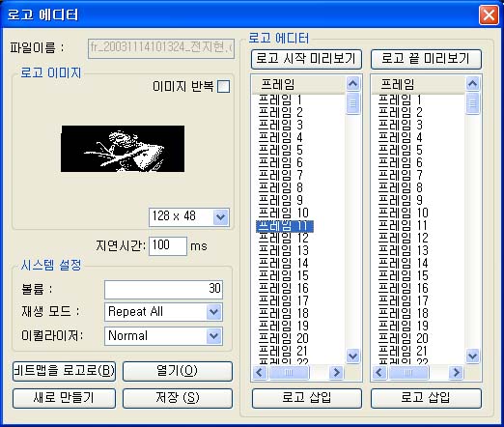Click scroll left arrow of left frame list

pos(260,373)
